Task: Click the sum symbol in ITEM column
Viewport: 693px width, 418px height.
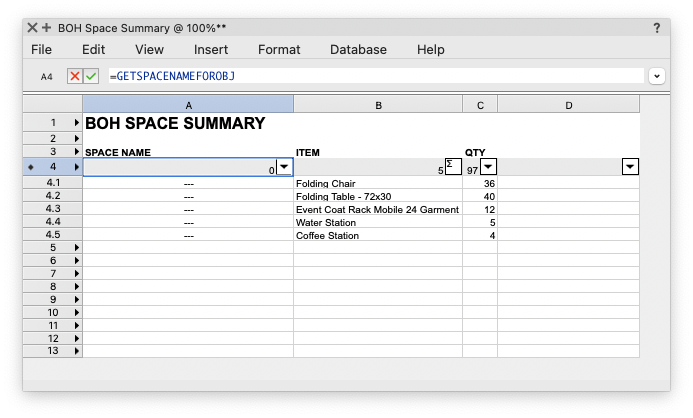Action: point(452,165)
